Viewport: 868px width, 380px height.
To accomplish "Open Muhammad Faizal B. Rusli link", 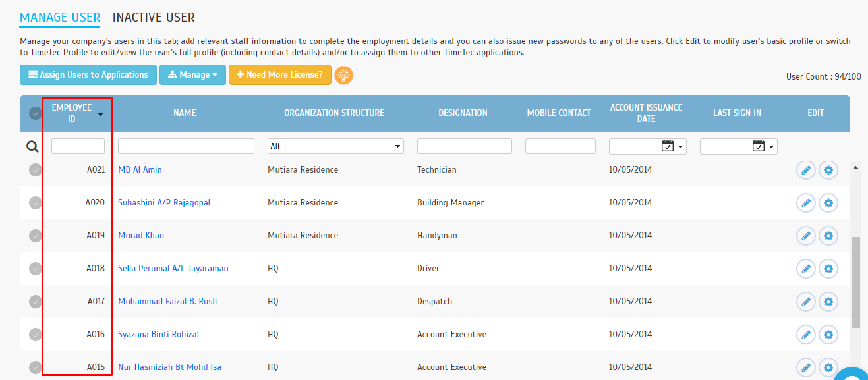I will pyautogui.click(x=167, y=302).
